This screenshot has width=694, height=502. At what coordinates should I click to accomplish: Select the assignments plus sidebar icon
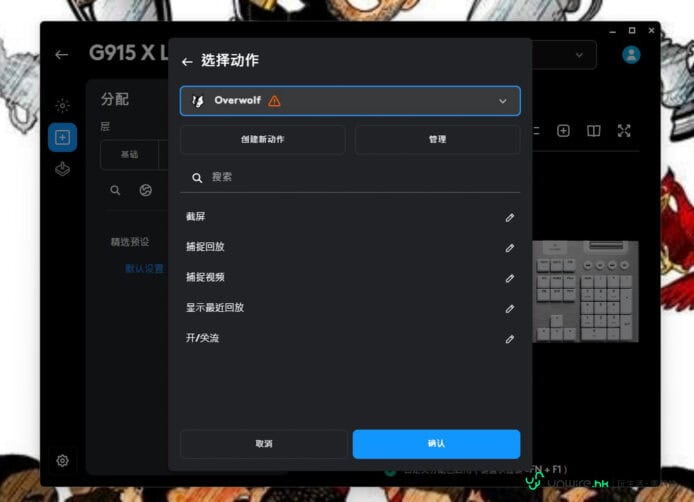[x=62, y=138]
